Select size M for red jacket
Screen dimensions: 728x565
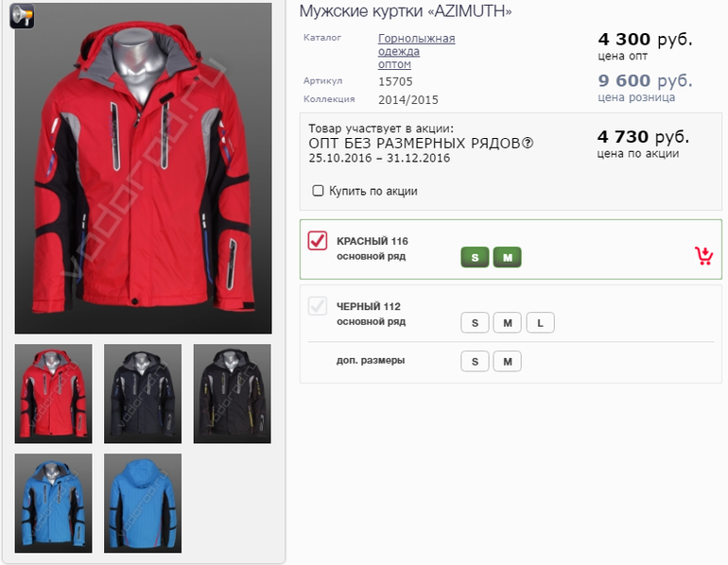click(x=507, y=257)
